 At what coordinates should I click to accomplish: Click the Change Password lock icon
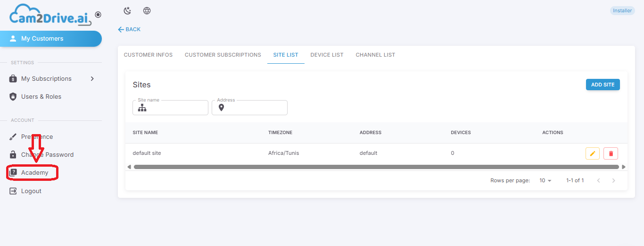point(13,155)
